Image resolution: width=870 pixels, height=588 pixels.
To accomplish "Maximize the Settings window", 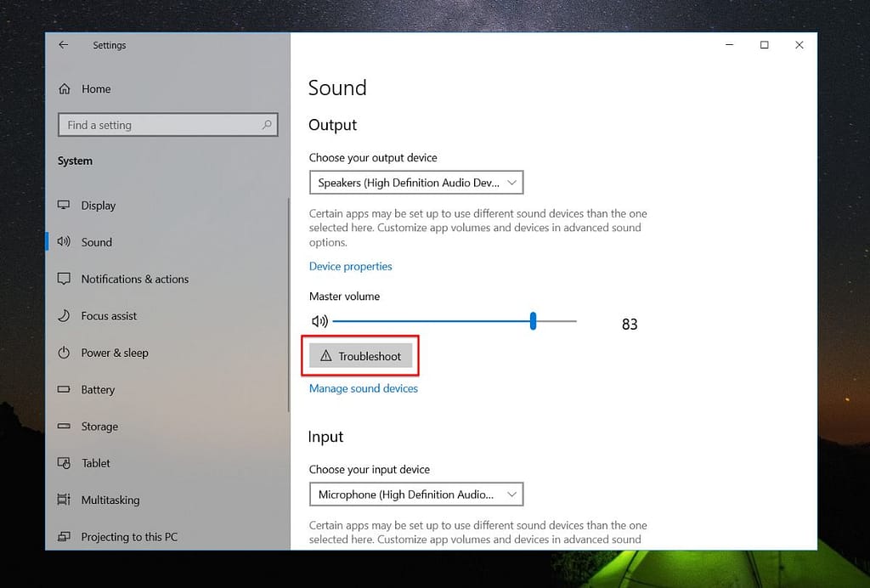I will point(764,45).
